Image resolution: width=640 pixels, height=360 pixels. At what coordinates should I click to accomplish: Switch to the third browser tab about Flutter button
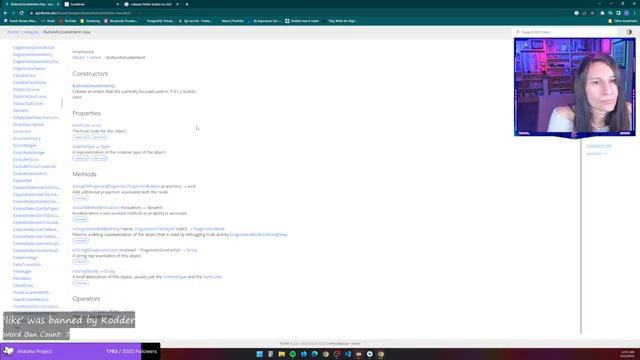click(x=151, y=4)
